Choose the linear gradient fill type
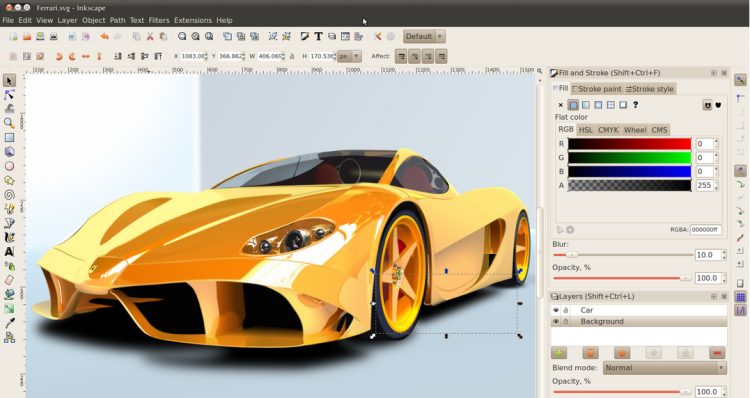This screenshot has height=398, width=750. (x=586, y=105)
